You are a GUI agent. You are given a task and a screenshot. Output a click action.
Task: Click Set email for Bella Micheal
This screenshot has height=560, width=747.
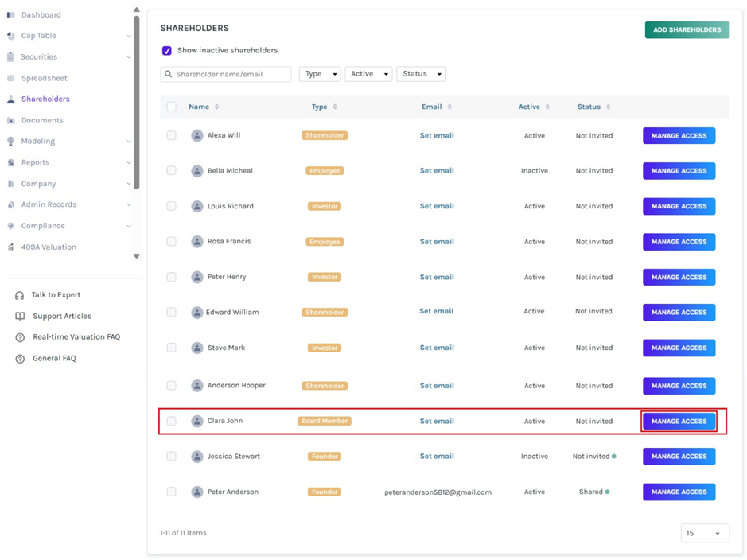pyautogui.click(x=437, y=170)
